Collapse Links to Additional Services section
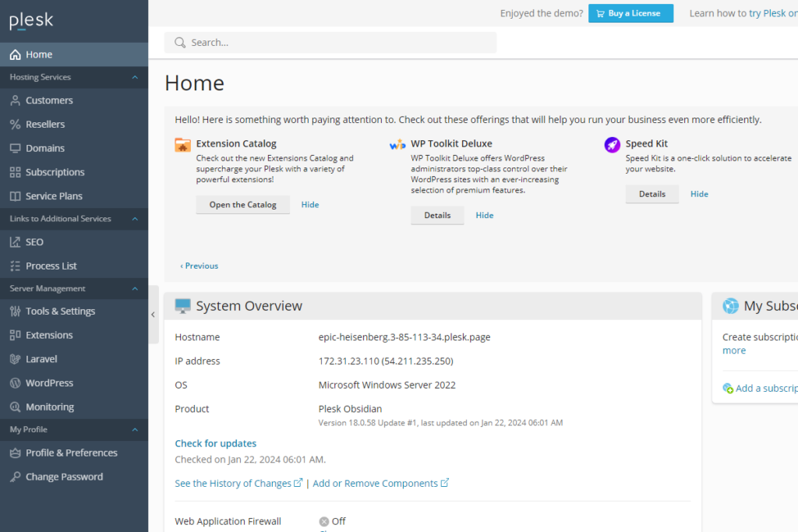Viewport: 798px width, 532px height. (135, 219)
